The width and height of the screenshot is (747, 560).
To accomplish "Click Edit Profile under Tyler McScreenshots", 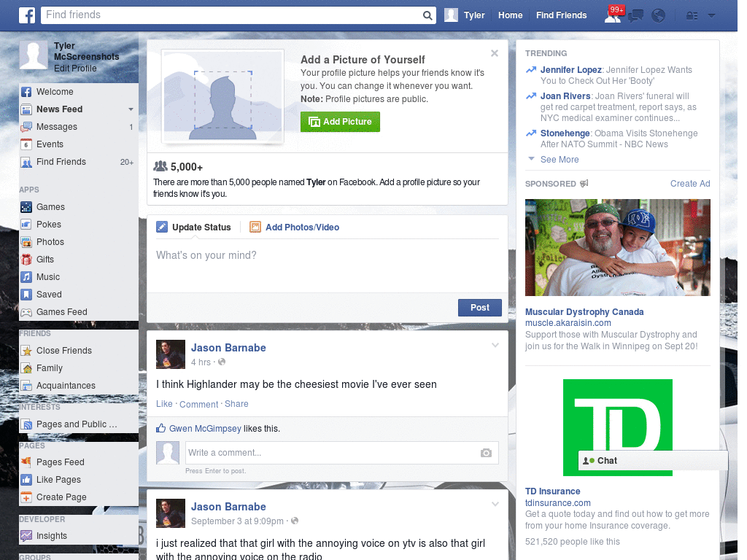I will point(75,69).
